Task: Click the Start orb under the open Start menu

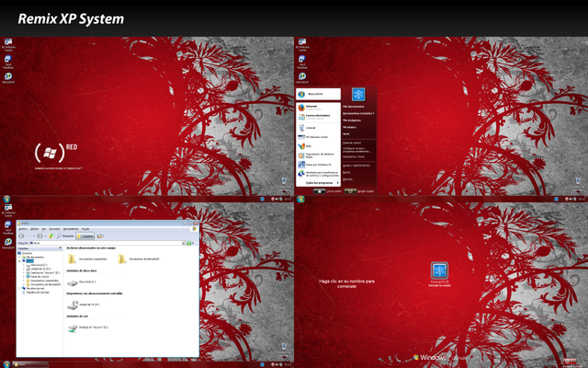Action: [300, 199]
